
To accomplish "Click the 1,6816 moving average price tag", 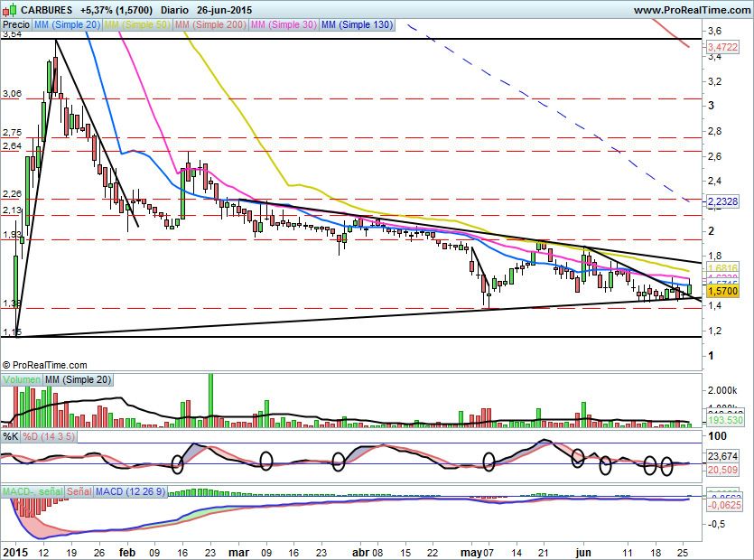I will tap(722, 268).
